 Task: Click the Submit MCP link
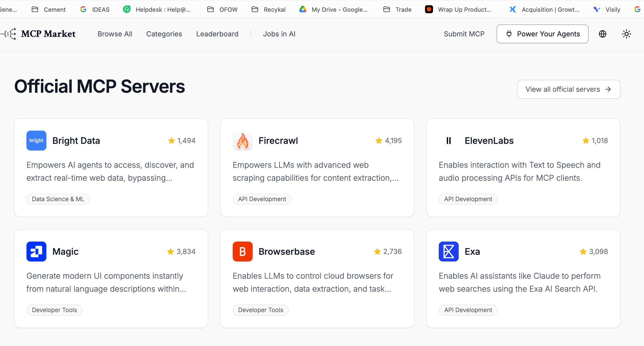coord(464,34)
